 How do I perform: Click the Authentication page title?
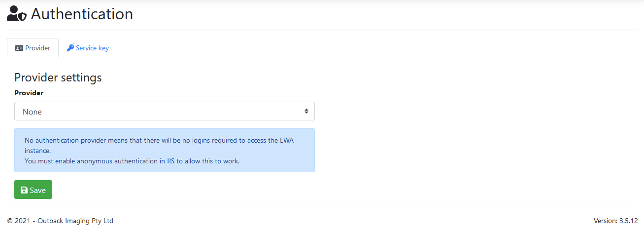coord(82,14)
